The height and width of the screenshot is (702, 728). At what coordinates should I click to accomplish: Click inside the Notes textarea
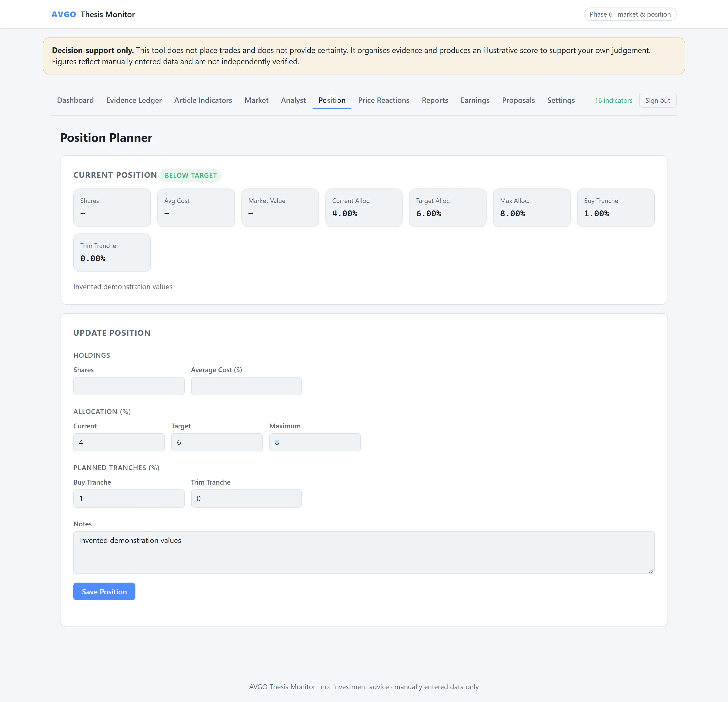coord(364,553)
